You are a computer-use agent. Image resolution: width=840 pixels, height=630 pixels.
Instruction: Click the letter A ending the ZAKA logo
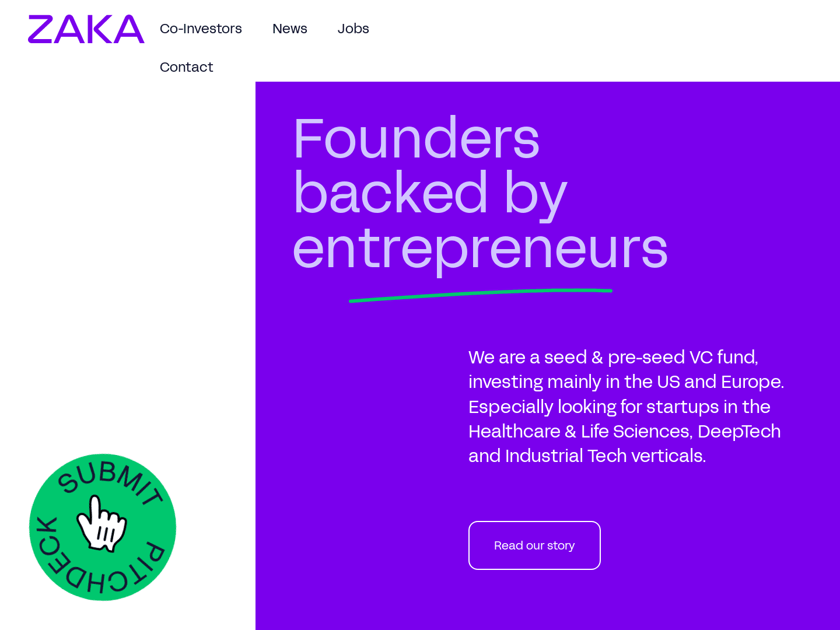click(129, 29)
